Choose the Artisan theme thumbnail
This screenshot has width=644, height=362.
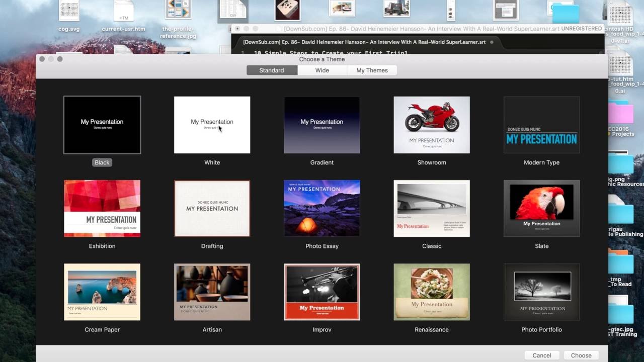pos(212,292)
